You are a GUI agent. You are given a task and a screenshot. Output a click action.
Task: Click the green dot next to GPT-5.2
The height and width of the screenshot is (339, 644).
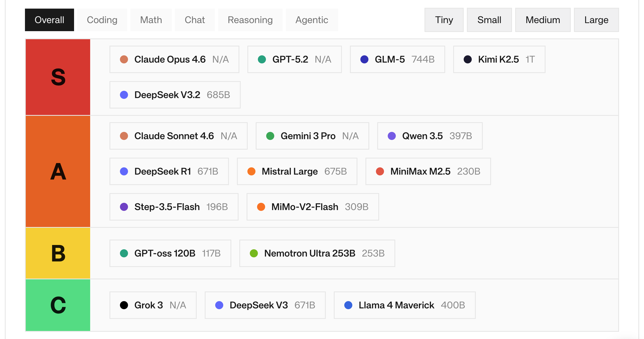[262, 59]
